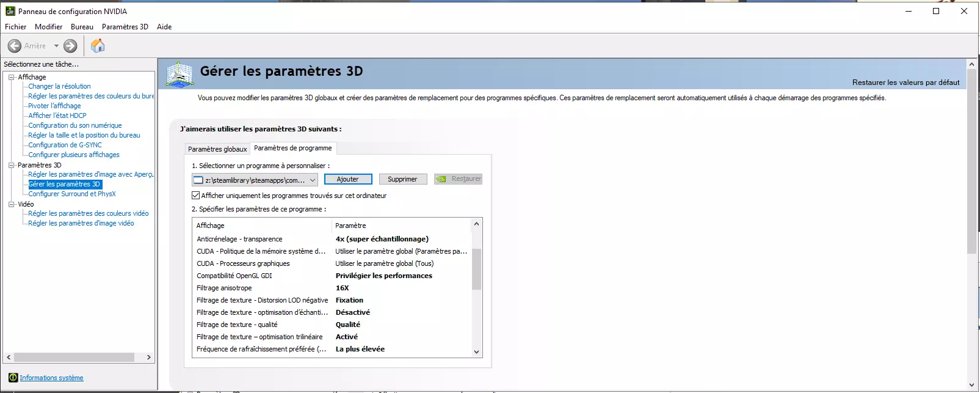980x393 pixels.
Task: Open the Informations système link
Action: click(x=51, y=378)
